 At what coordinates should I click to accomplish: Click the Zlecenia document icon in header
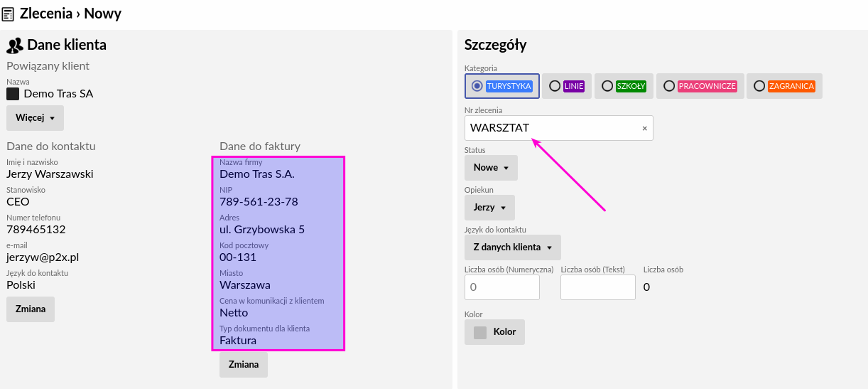9,14
